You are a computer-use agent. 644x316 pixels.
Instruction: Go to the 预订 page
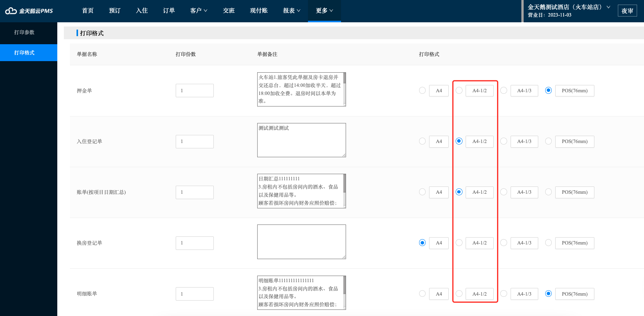point(115,11)
